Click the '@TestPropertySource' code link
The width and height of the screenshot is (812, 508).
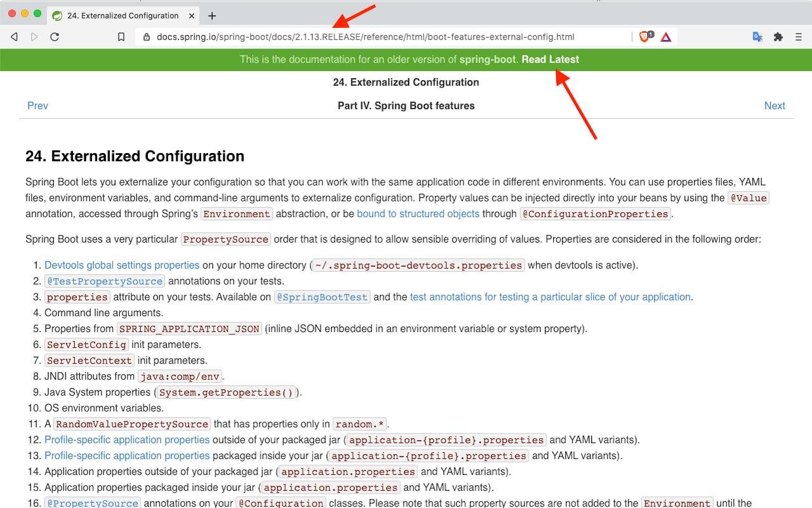[x=105, y=281]
